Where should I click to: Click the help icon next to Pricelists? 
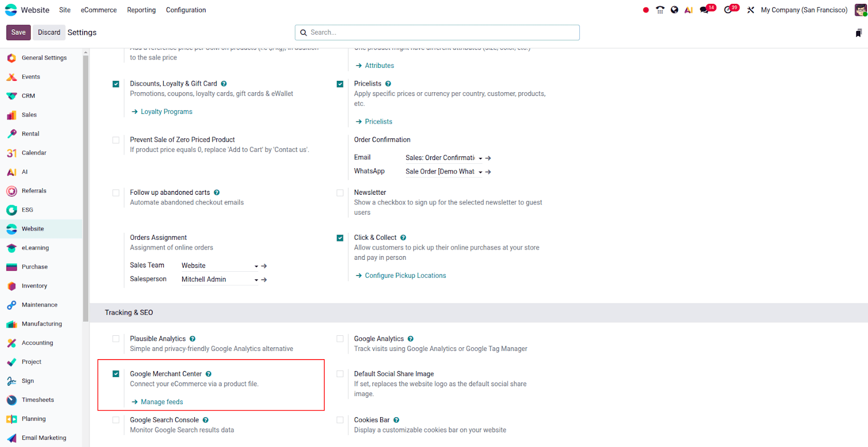pos(388,84)
